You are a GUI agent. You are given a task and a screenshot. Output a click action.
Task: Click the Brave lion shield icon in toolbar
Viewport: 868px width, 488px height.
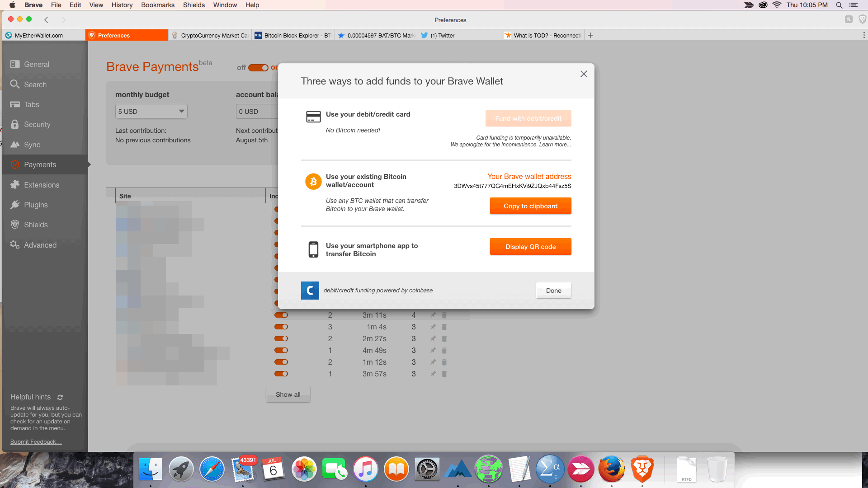click(863, 19)
